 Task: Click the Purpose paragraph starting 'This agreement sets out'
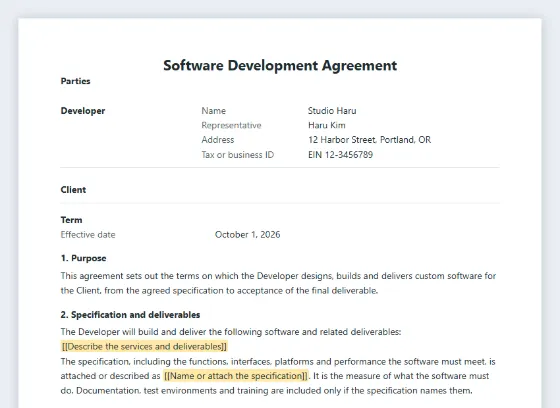[x=278, y=283]
